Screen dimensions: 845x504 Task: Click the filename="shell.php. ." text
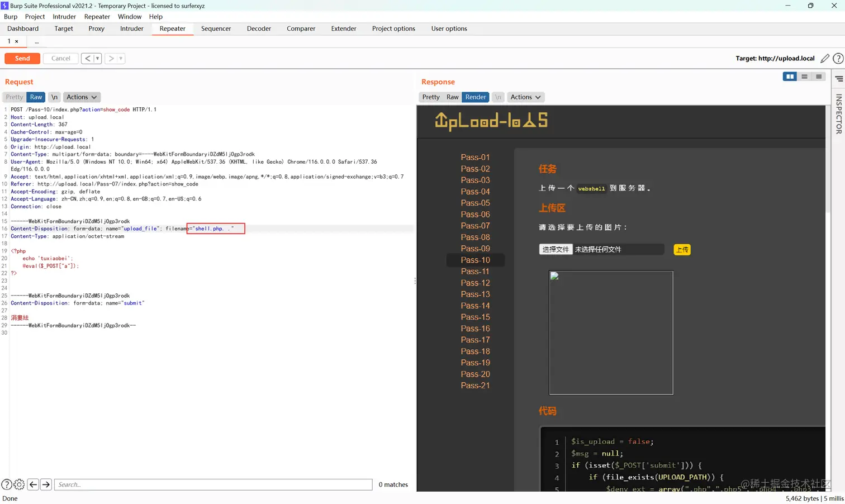pyautogui.click(x=200, y=229)
